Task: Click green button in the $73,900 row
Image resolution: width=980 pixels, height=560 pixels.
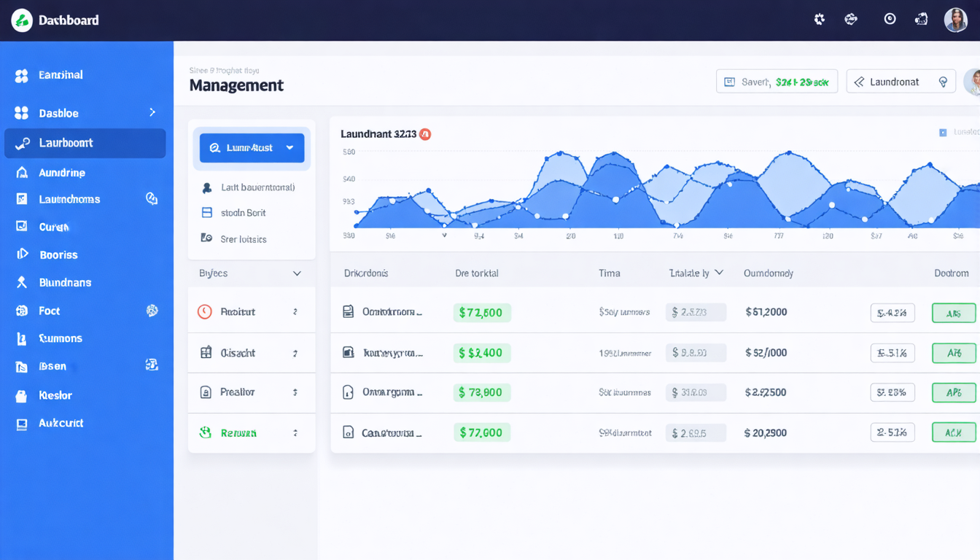Action: [x=954, y=392]
